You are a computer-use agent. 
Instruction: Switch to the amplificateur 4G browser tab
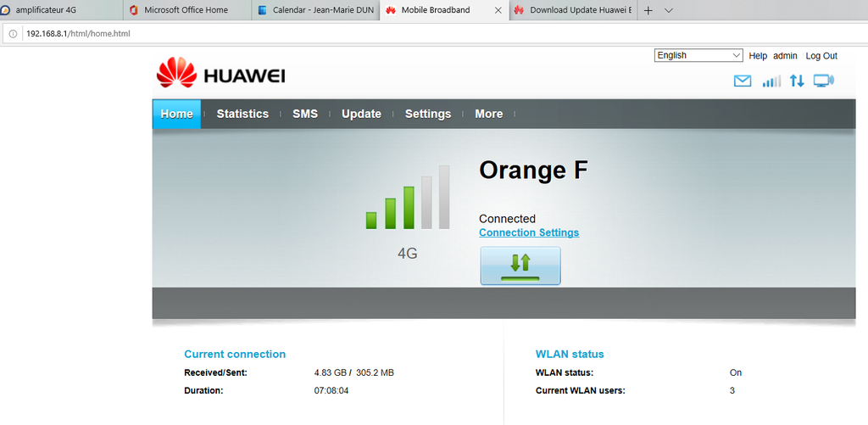pos(61,10)
